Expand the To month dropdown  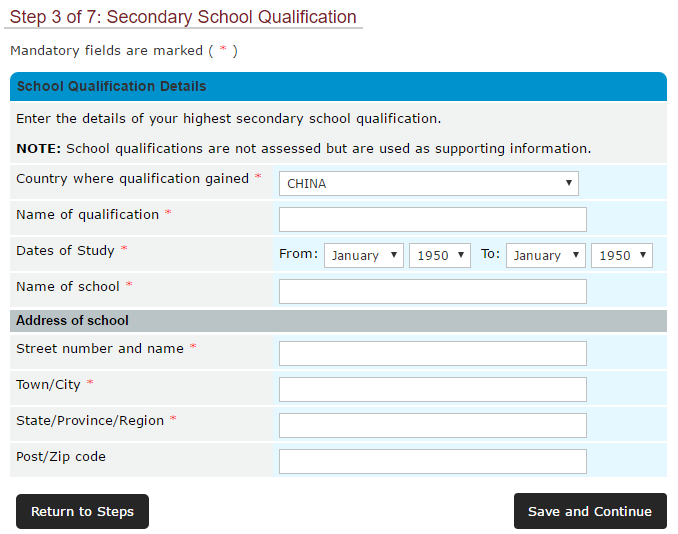[x=545, y=255]
